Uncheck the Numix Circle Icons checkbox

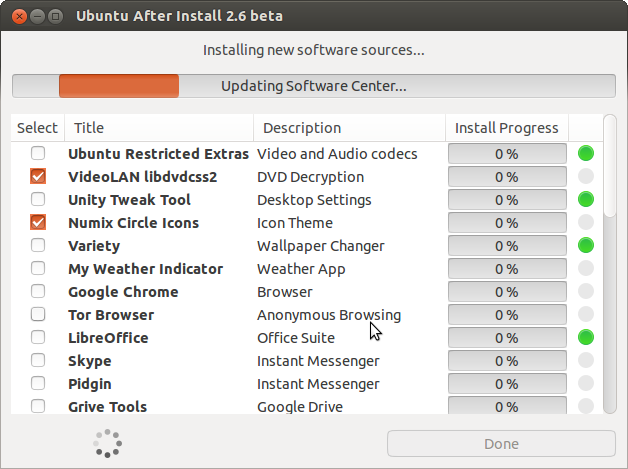(x=38, y=222)
